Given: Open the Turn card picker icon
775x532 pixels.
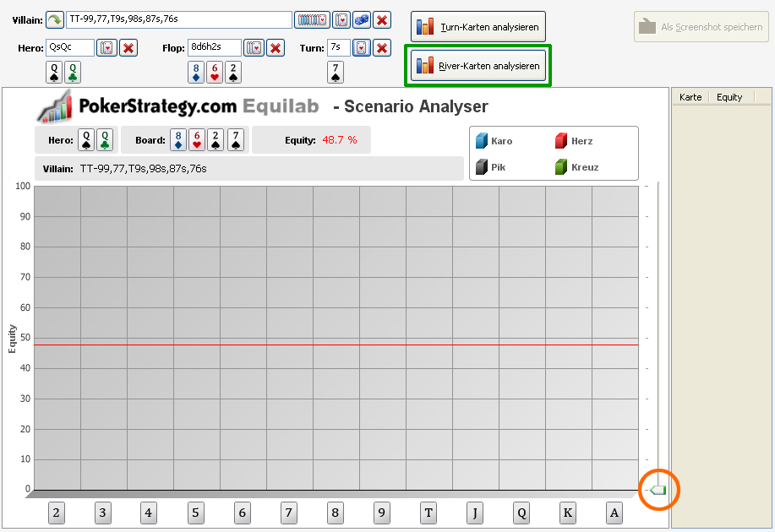Looking at the screenshot, I should pos(362,48).
